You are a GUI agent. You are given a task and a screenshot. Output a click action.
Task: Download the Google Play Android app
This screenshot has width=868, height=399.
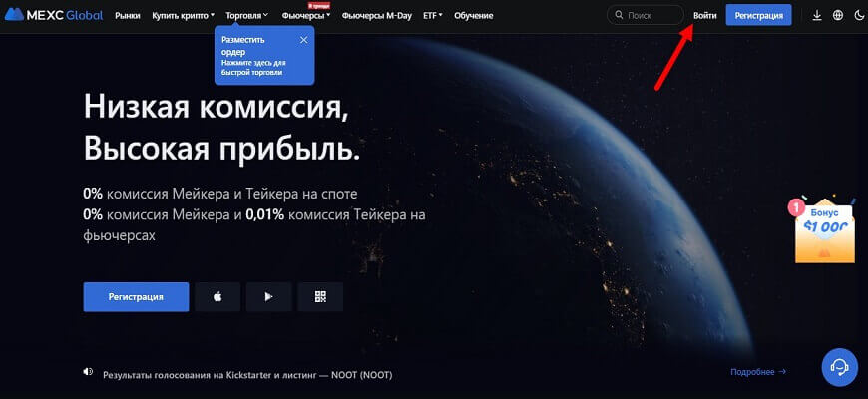coord(268,296)
